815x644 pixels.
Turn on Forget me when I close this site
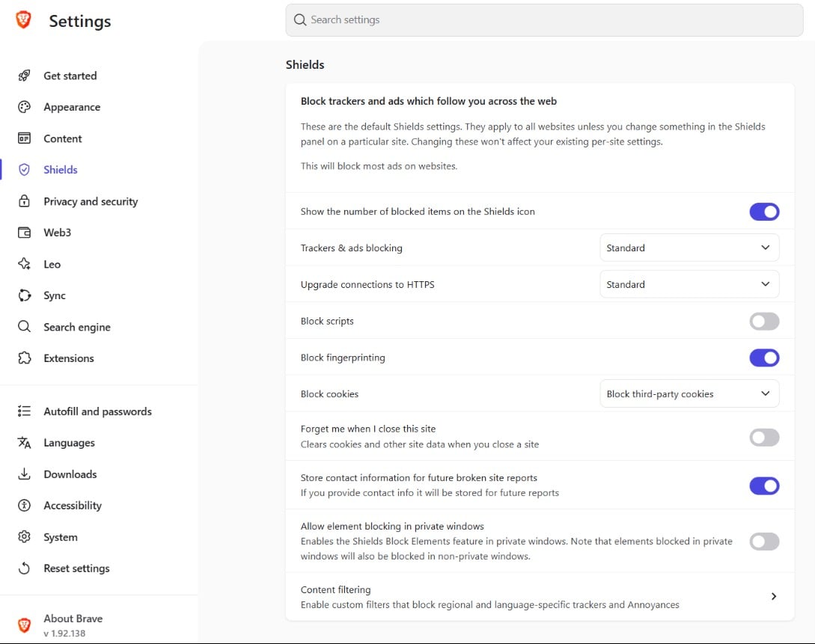(x=764, y=438)
